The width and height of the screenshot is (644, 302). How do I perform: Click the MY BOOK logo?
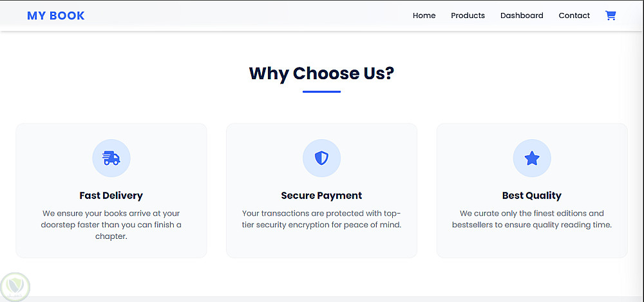click(56, 15)
